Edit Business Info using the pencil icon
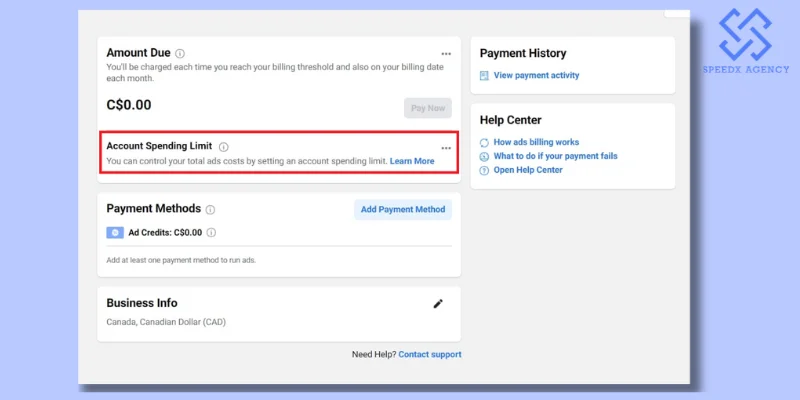 point(438,304)
